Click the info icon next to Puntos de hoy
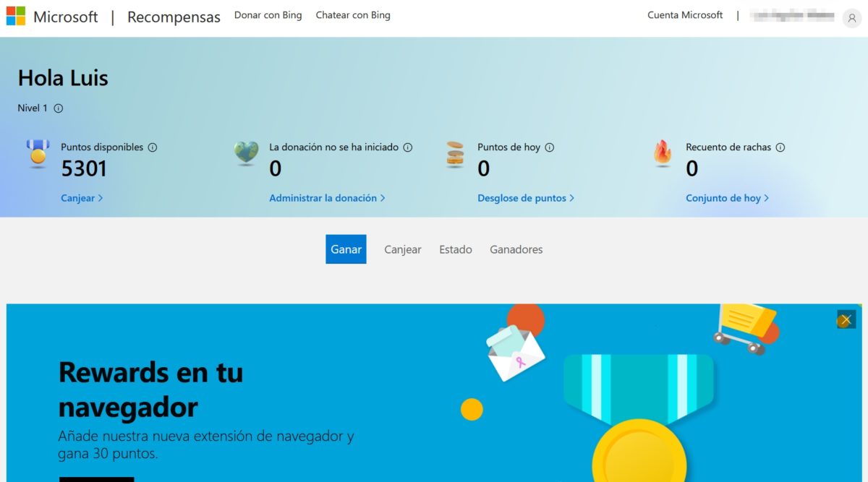This screenshot has height=482, width=868. [549, 147]
